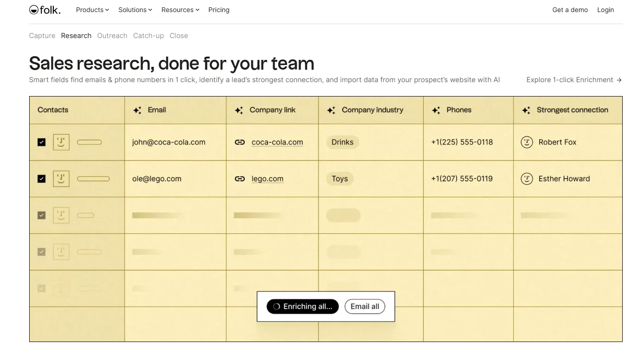
Task: Click Robert Fox's smiley avatar icon
Action: (x=527, y=142)
